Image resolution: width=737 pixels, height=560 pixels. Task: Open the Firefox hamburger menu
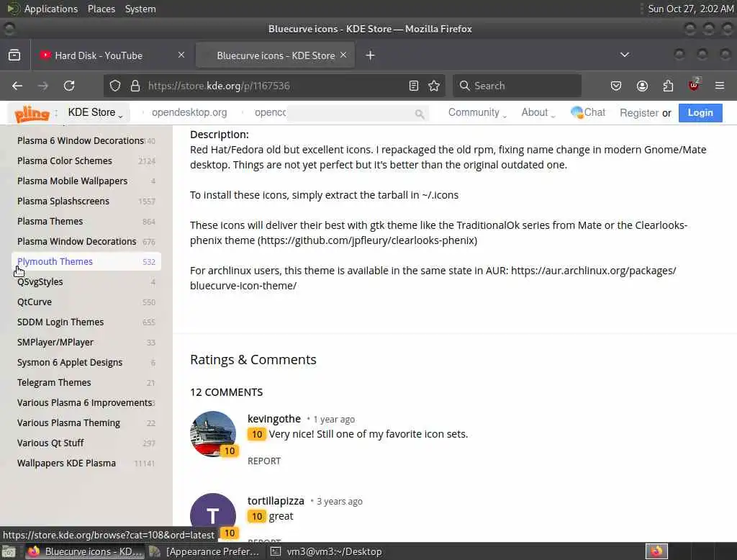pyautogui.click(x=720, y=86)
